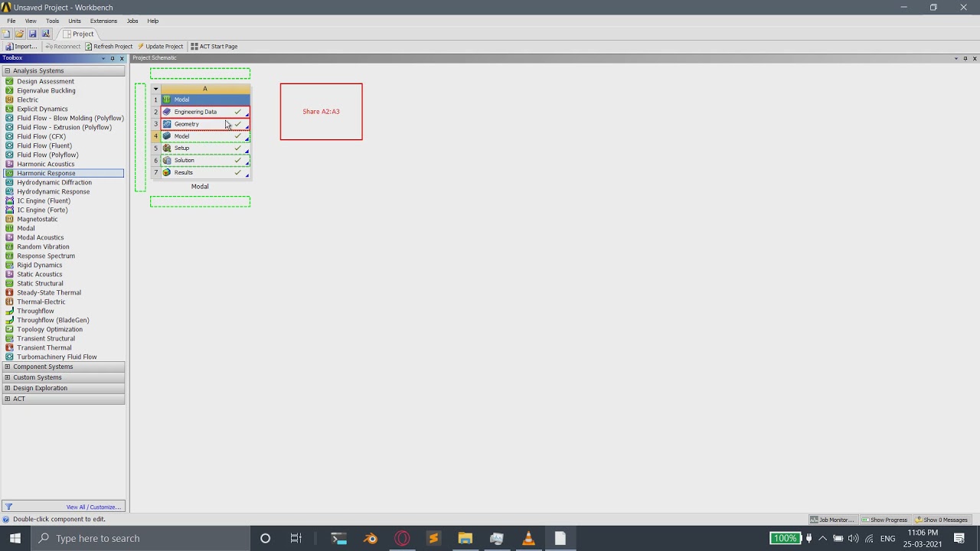Image resolution: width=980 pixels, height=551 pixels.
Task: Open the system A dropdown arrow
Action: click(x=155, y=89)
